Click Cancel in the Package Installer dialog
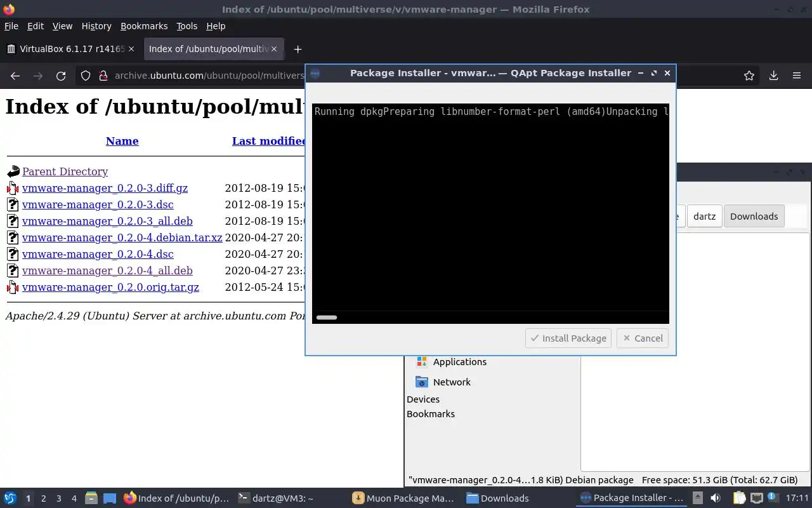This screenshot has height=508, width=812. tap(643, 338)
